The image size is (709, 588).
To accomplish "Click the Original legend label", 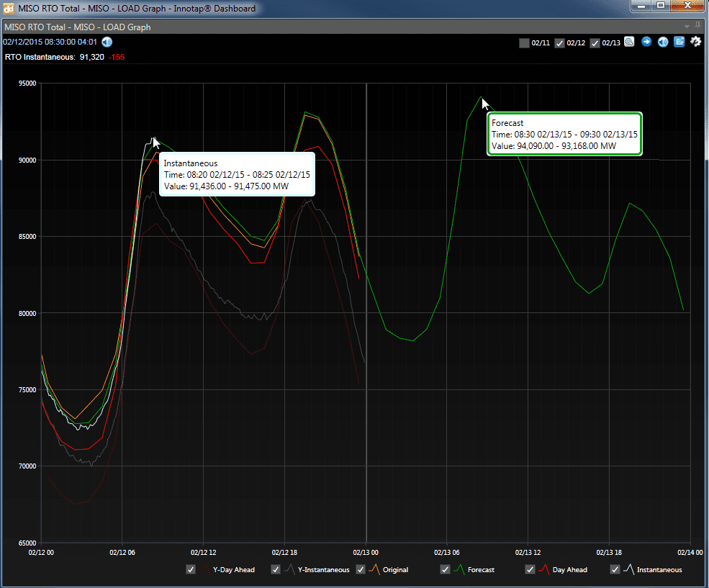I will [x=396, y=570].
